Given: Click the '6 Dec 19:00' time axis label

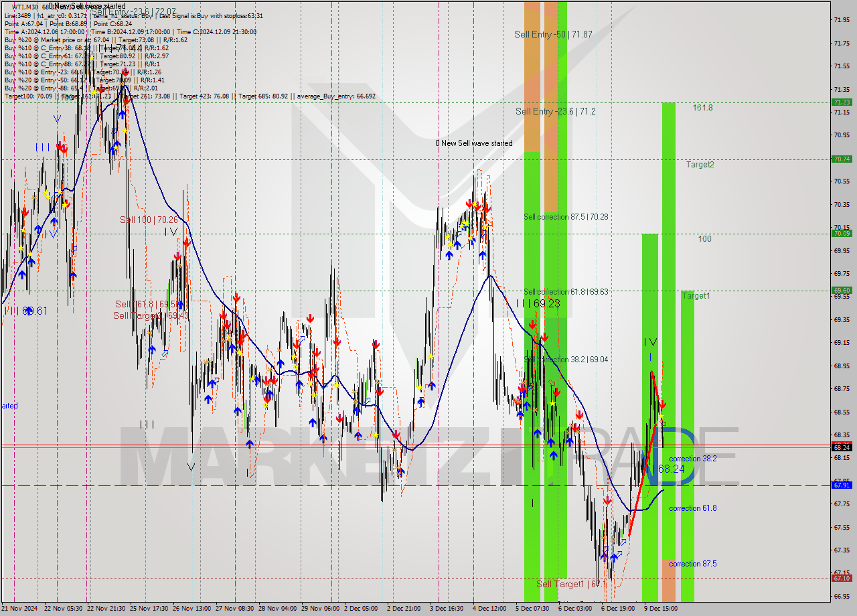Looking at the screenshot, I should (618, 609).
